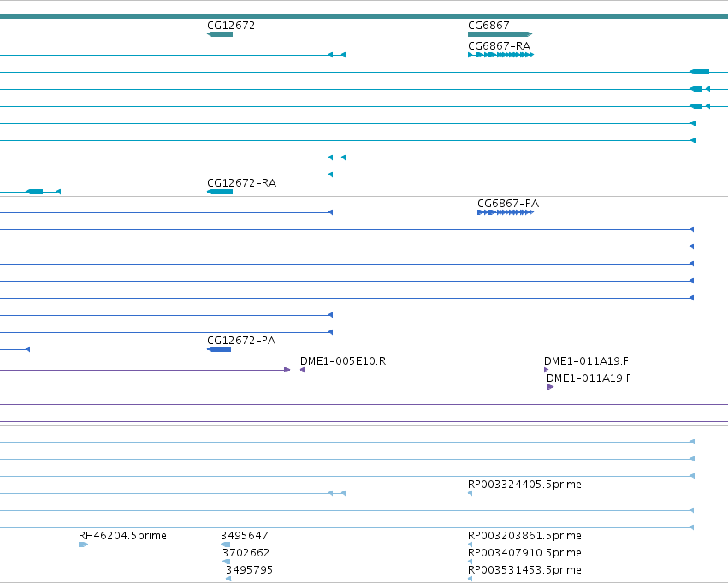This screenshot has height=583, width=728.
Task: Select the DME1-005E10.R purple arrow marker
Action: [x=302, y=370]
